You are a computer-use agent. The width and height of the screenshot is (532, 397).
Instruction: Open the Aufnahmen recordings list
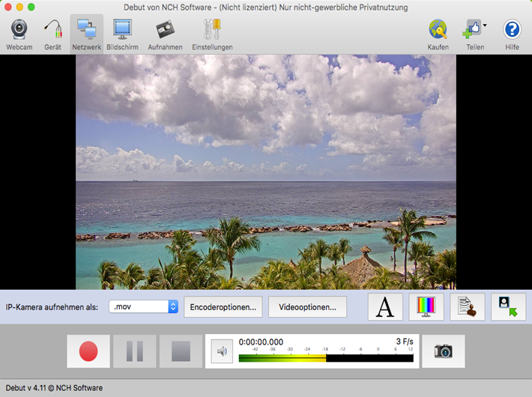166,34
